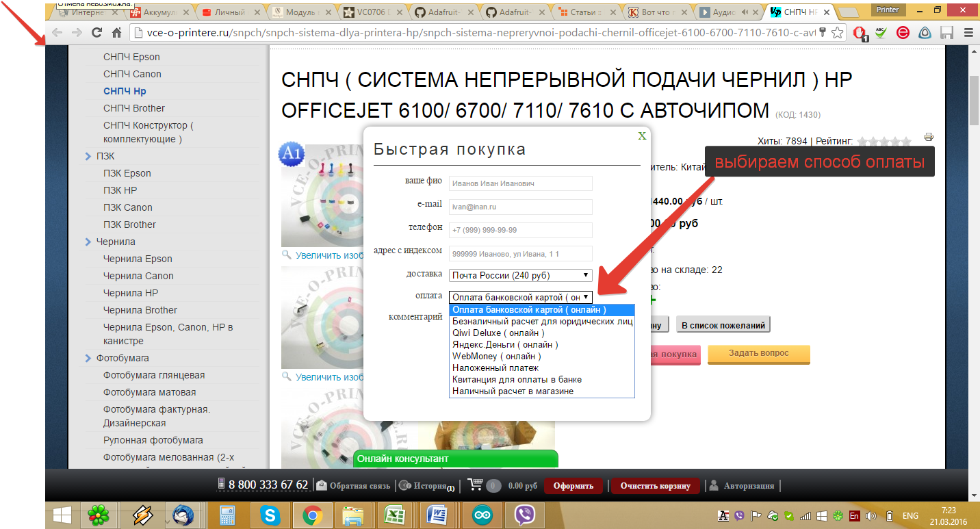This screenshot has height=529, width=980.
Task: Expand the Чернила sidebar category
Action: [x=88, y=242]
